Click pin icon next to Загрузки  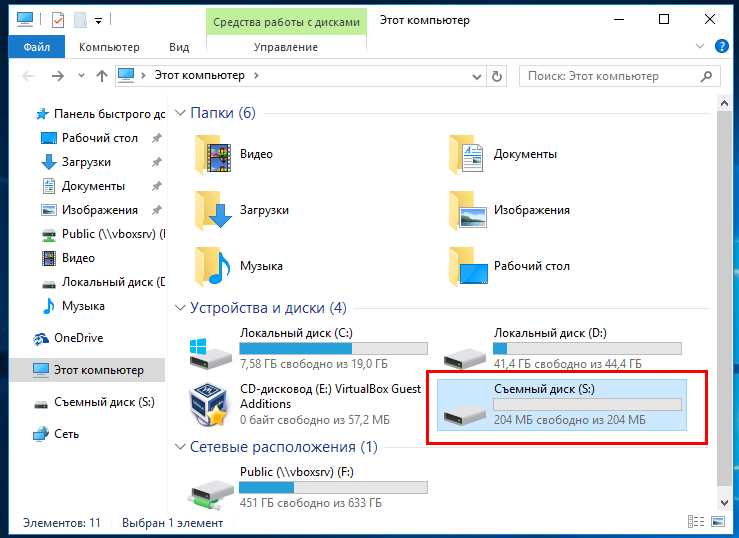pos(156,162)
